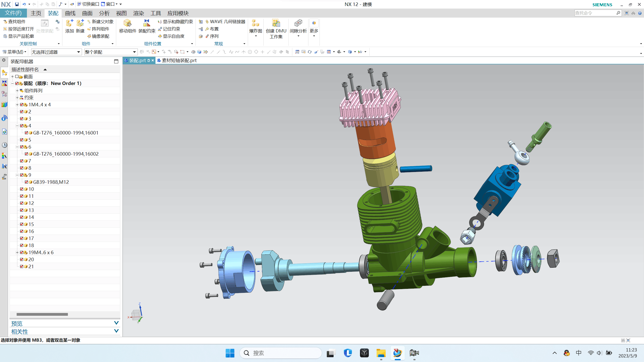Toggle the checkbox for component 15
The height and width of the screenshot is (362, 644).
pyautogui.click(x=22, y=224)
